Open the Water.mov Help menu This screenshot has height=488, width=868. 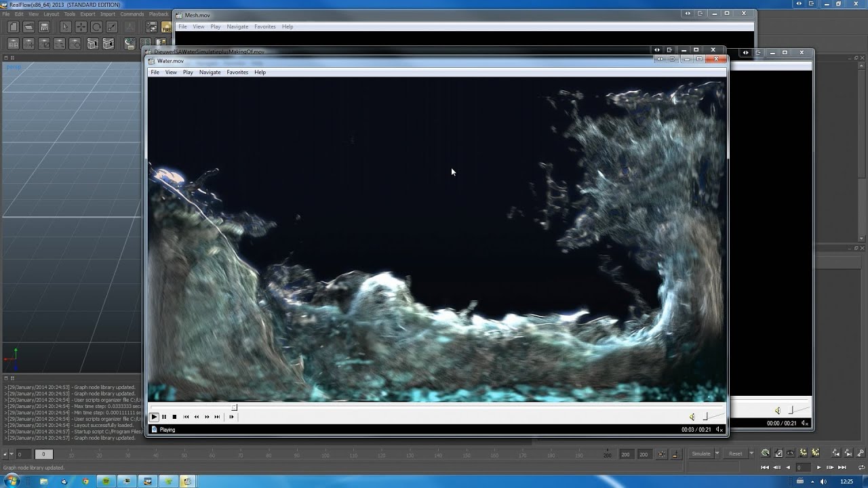click(x=260, y=72)
